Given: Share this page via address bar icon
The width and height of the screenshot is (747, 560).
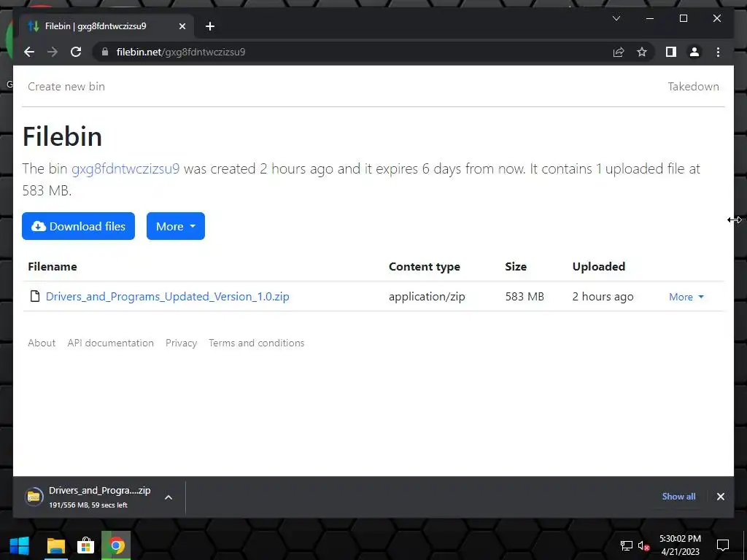Looking at the screenshot, I should tap(619, 52).
